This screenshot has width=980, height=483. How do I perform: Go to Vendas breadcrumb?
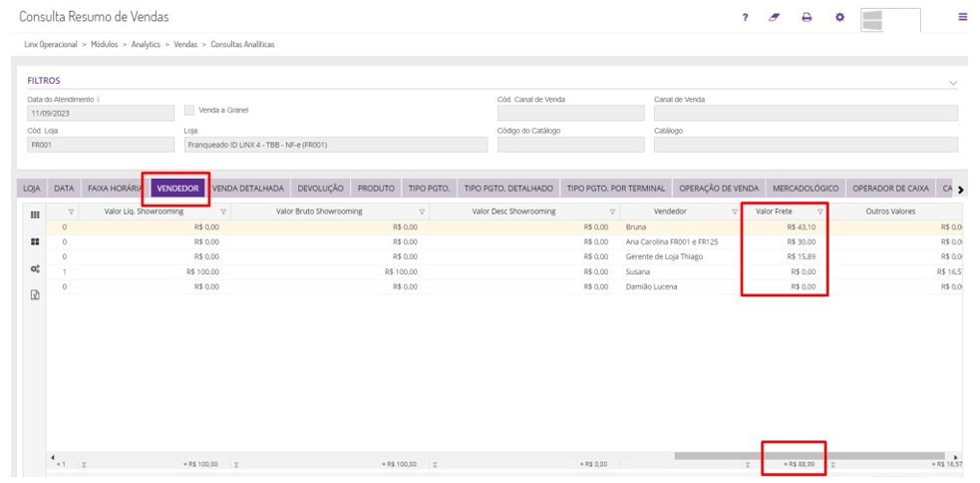(185, 45)
